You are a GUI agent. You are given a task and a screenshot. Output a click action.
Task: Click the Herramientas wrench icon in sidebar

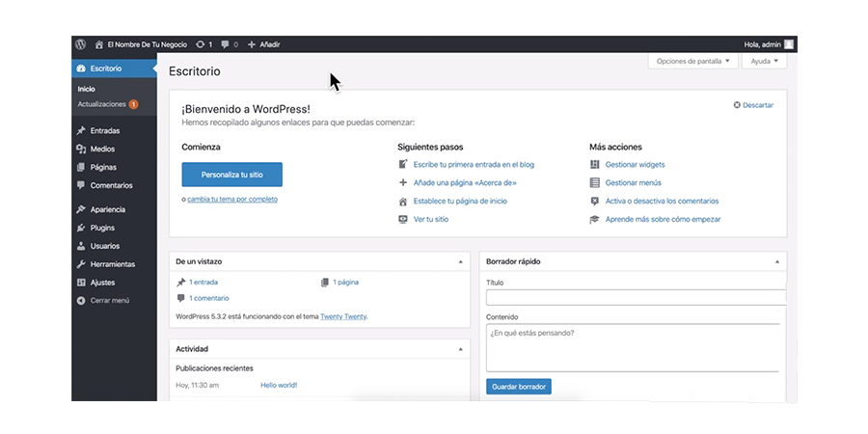(x=81, y=264)
